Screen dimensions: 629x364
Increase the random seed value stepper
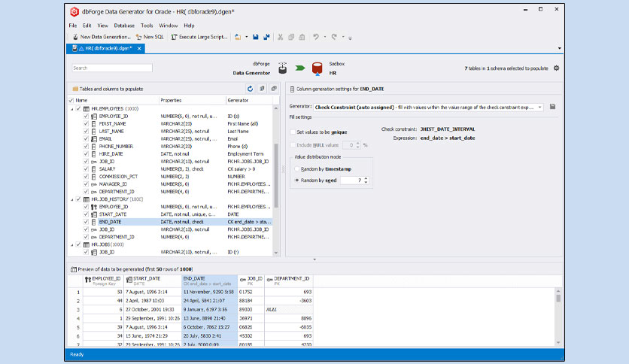(366, 178)
